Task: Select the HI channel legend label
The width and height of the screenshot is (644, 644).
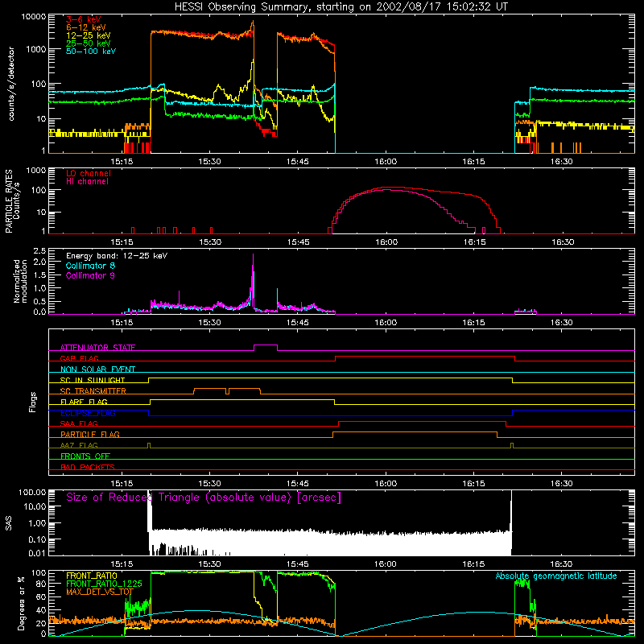Action: [x=88, y=182]
